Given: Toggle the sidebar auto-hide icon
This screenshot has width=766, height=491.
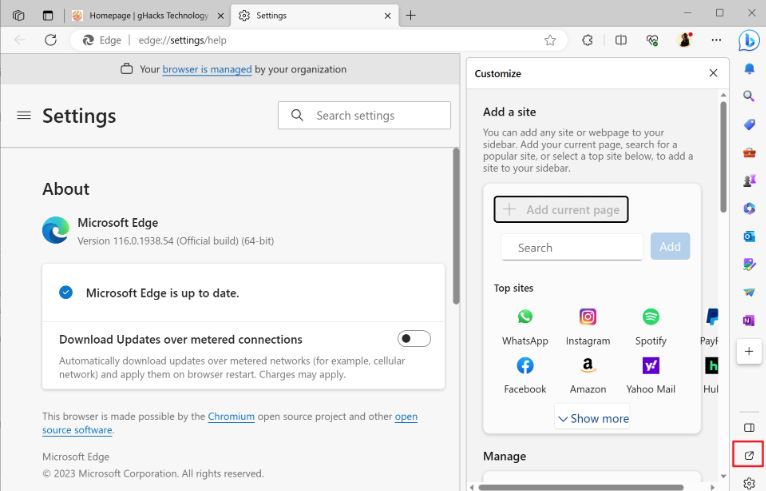Looking at the screenshot, I should 749,428.
